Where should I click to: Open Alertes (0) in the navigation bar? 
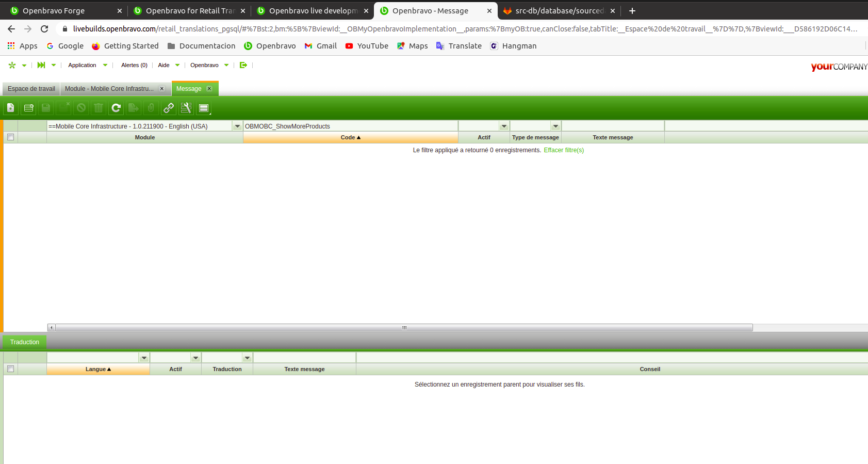(x=134, y=65)
